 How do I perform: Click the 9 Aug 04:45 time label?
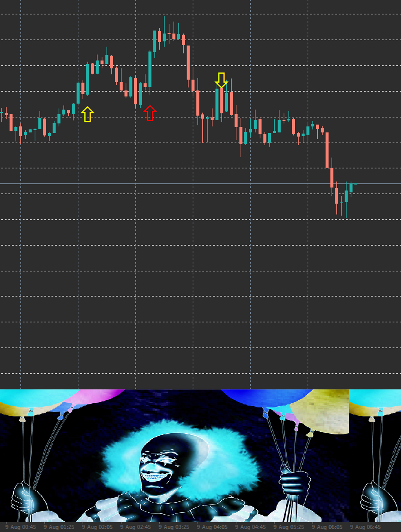pos(251,527)
